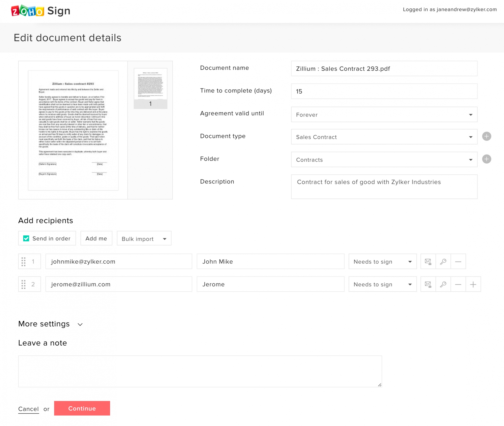504x426 pixels.
Task: Open Bulk import dropdown
Action: (144, 238)
